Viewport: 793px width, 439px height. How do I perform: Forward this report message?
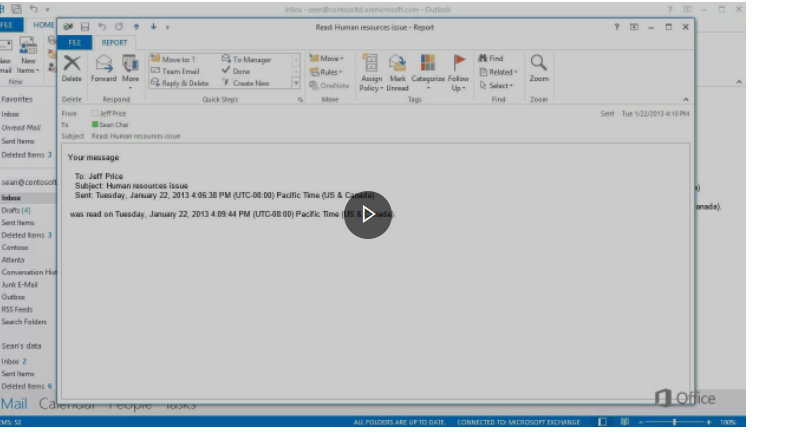104,68
